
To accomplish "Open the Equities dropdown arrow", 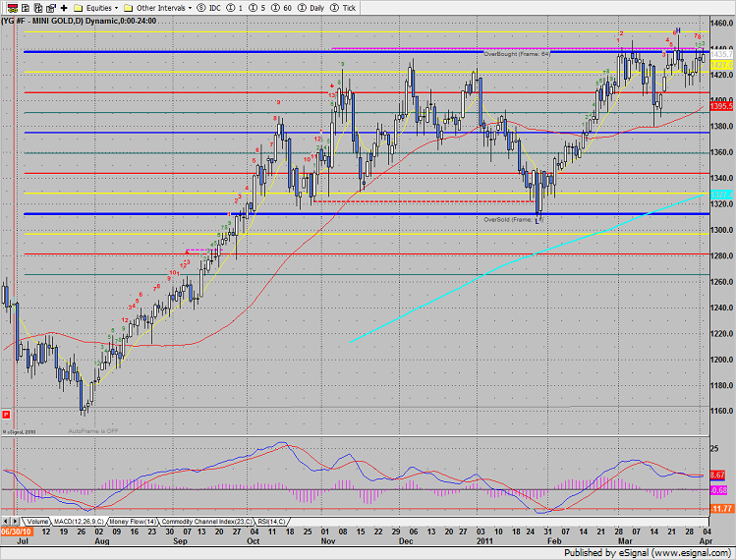I will tap(116, 8).
